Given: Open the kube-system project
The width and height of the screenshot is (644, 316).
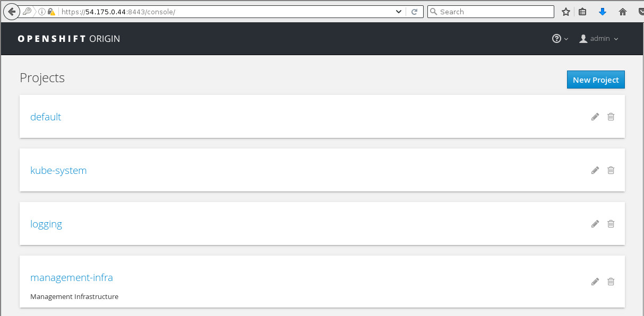Looking at the screenshot, I should coord(58,170).
